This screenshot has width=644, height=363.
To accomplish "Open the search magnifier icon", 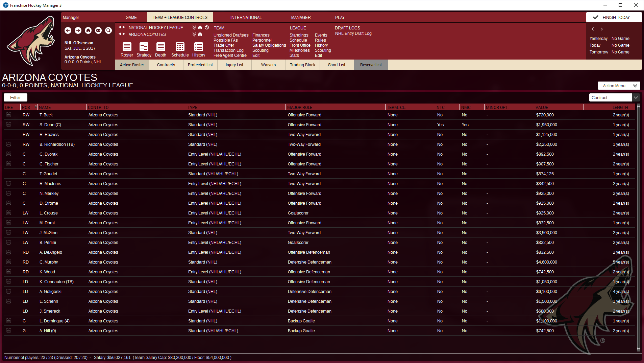I will click(x=108, y=30).
